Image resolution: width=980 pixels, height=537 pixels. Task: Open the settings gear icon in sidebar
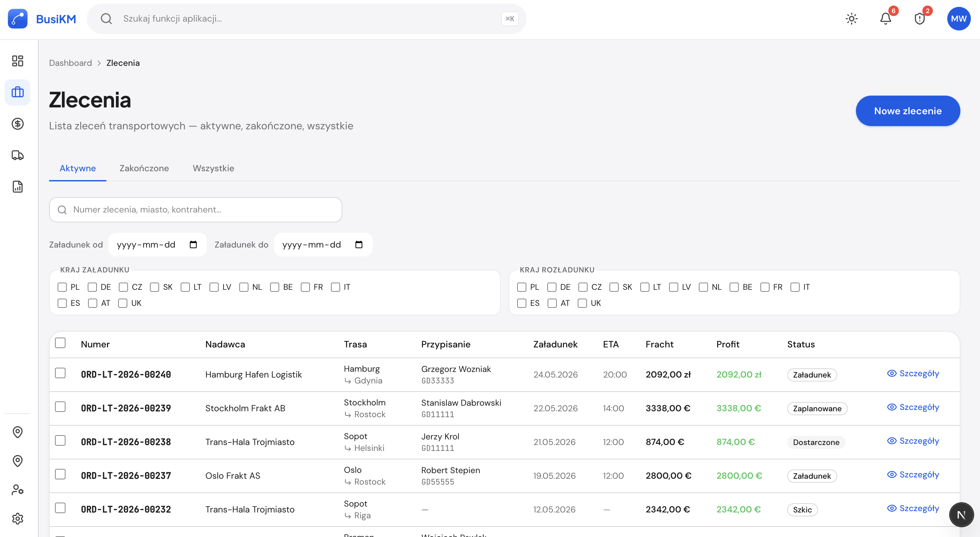17,518
